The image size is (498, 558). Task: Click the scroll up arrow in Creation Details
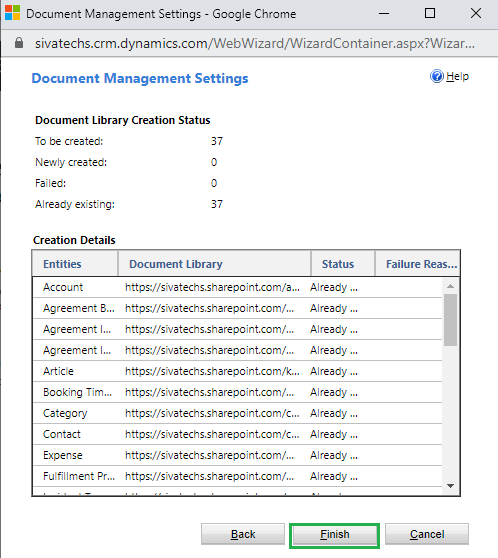coord(450,286)
